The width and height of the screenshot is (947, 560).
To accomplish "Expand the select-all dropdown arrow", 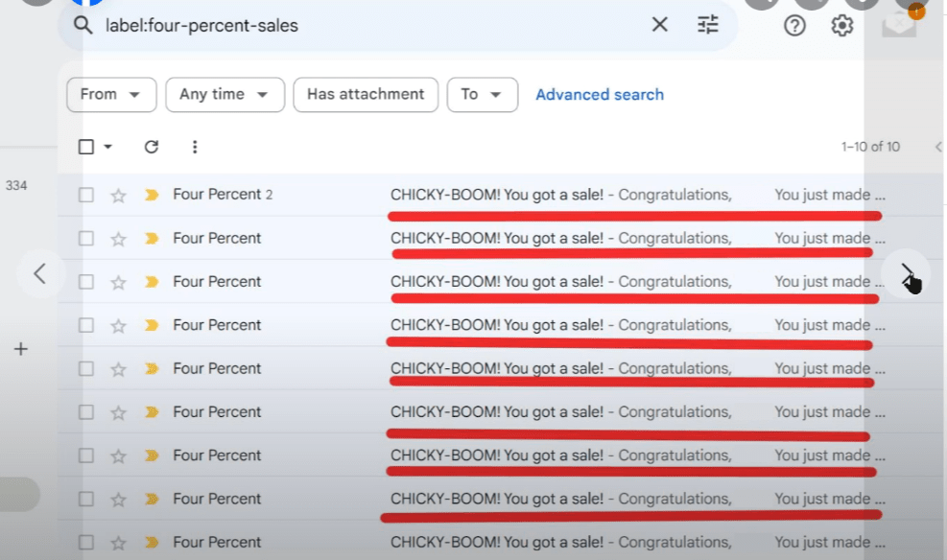I will pos(108,147).
